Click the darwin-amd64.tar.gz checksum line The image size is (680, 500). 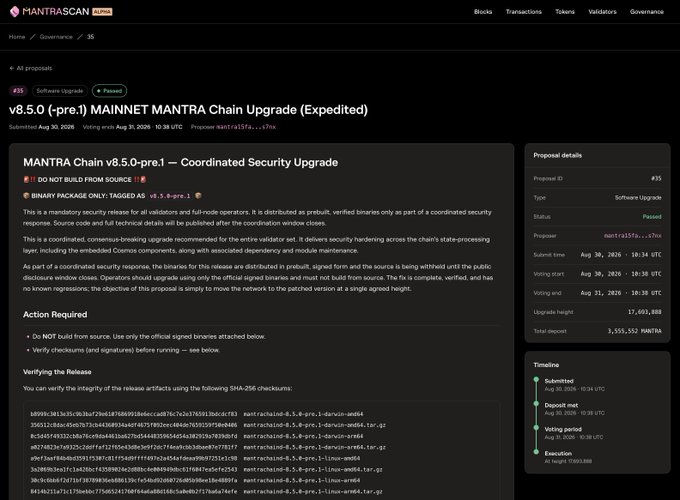pyautogui.click(x=208, y=425)
